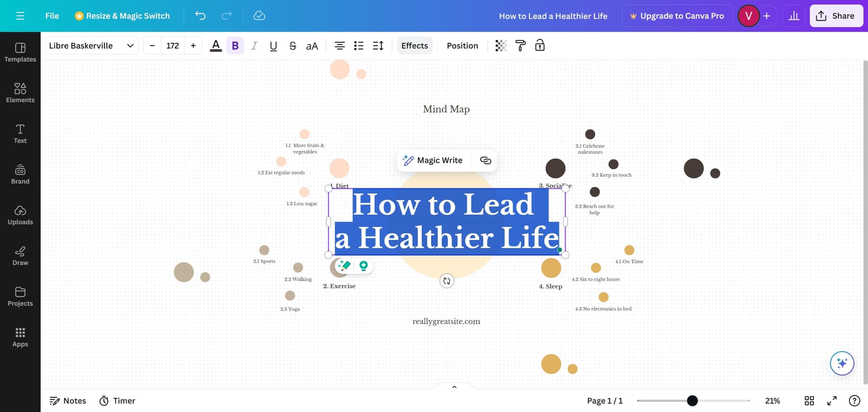Viewport: 868px width, 412px height.
Task: Click the lock element icon
Action: [x=540, y=45]
